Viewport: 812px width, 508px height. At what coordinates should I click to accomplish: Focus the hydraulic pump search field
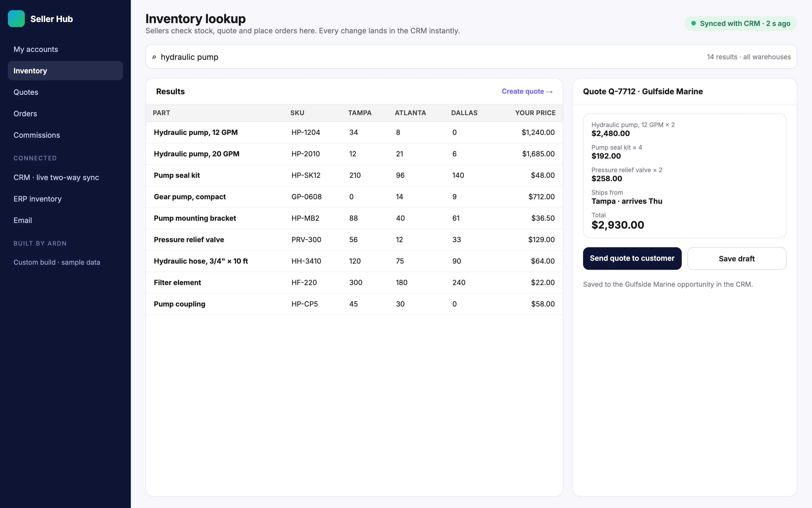471,56
